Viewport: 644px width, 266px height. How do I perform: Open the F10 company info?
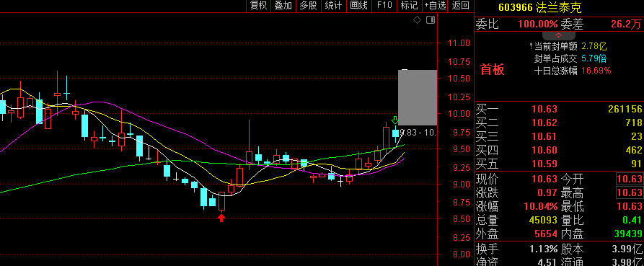(384, 5)
